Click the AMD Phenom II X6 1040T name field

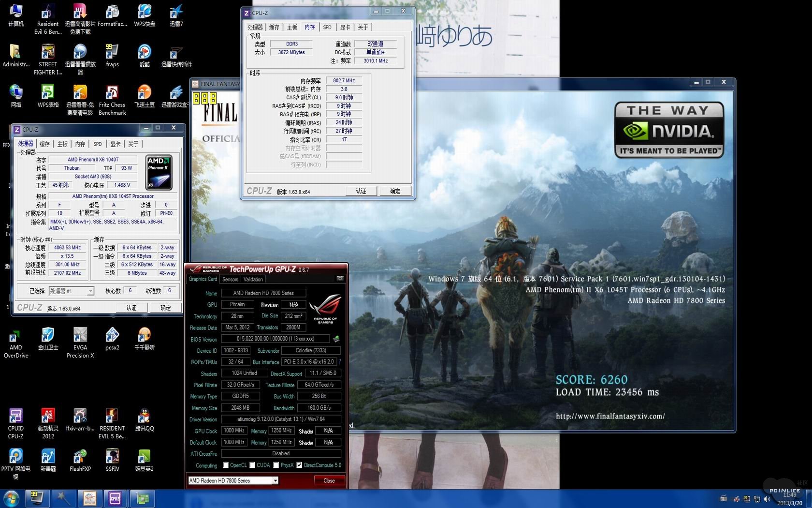(x=93, y=160)
